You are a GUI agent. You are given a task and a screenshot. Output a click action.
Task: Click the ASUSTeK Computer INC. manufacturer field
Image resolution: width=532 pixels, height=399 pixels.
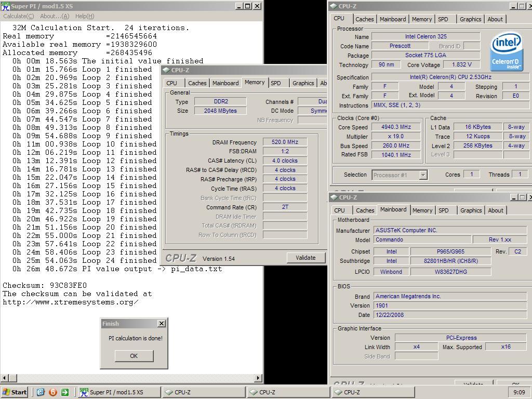tap(450, 230)
